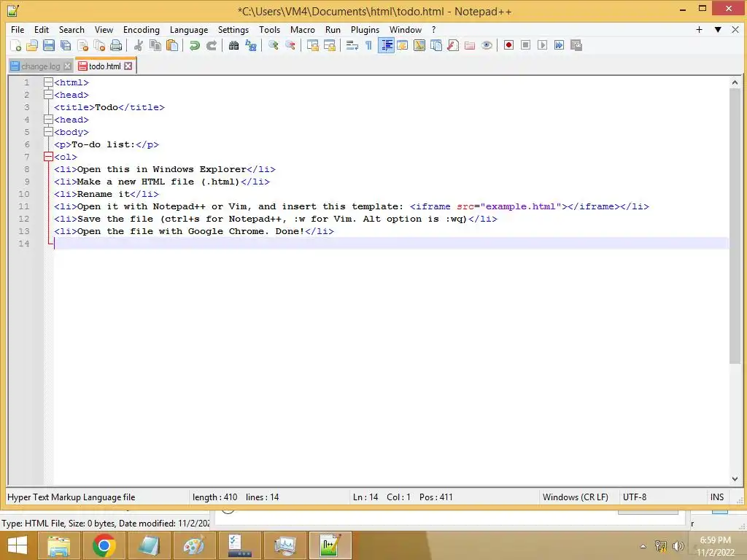Open the Encoding menu
The image size is (747, 560).
pos(141,29)
